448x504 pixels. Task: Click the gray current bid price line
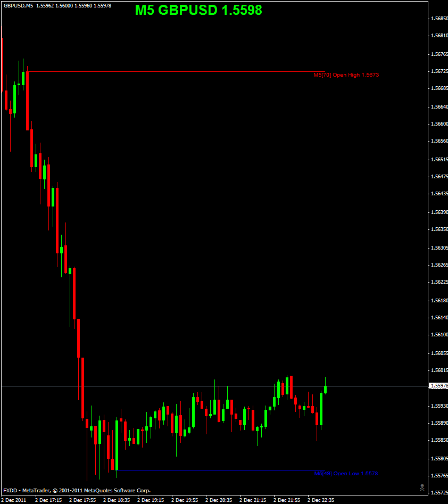coord(214,386)
